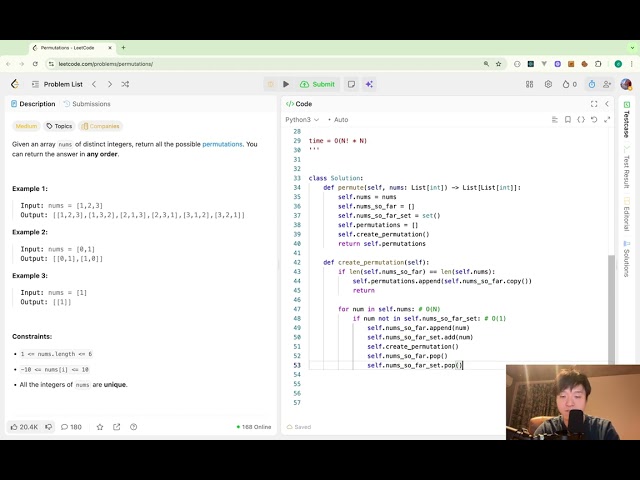The width and height of the screenshot is (640, 480).
Task: Click the streak flame counter
Action: (569, 84)
